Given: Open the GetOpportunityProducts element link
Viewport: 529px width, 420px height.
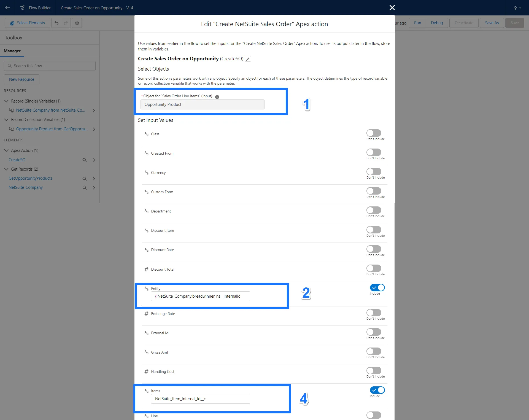Looking at the screenshot, I should [30, 178].
